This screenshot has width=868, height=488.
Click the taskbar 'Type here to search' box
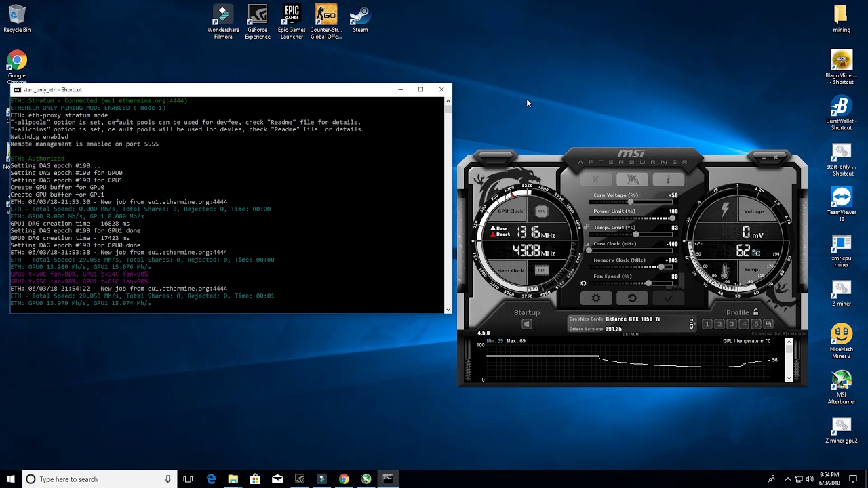[x=99, y=479]
